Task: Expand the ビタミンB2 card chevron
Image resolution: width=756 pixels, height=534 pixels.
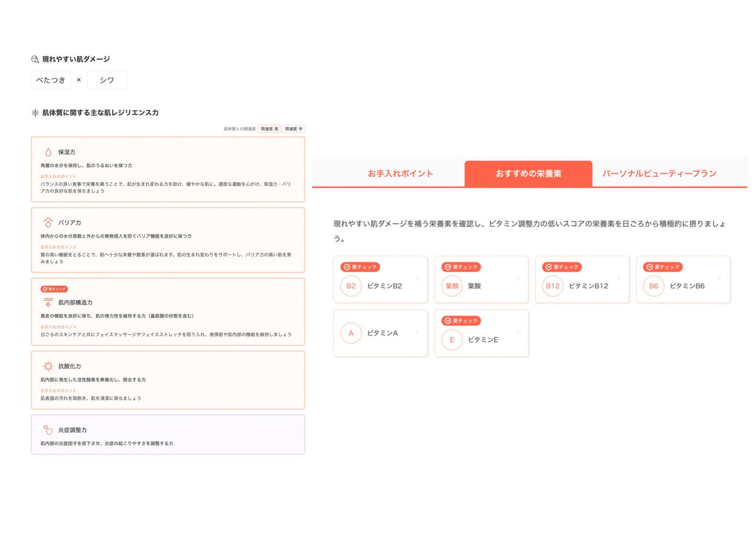Action: [x=417, y=279]
